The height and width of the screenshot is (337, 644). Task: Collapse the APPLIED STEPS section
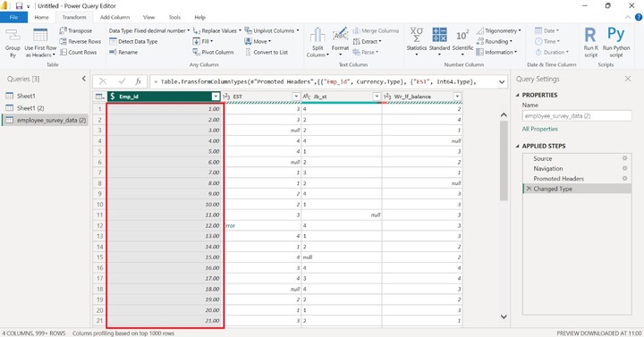(518, 146)
